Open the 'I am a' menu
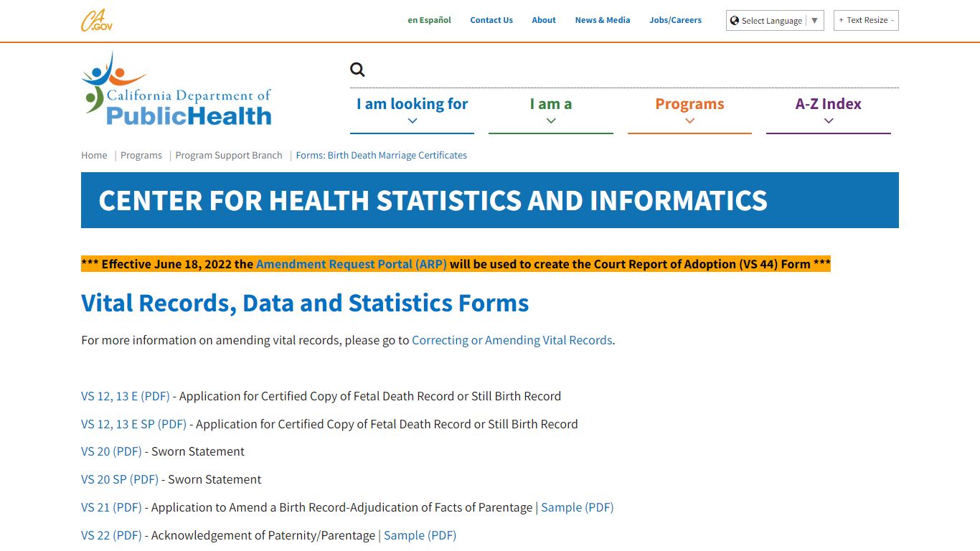The width and height of the screenshot is (980, 551). 551,104
